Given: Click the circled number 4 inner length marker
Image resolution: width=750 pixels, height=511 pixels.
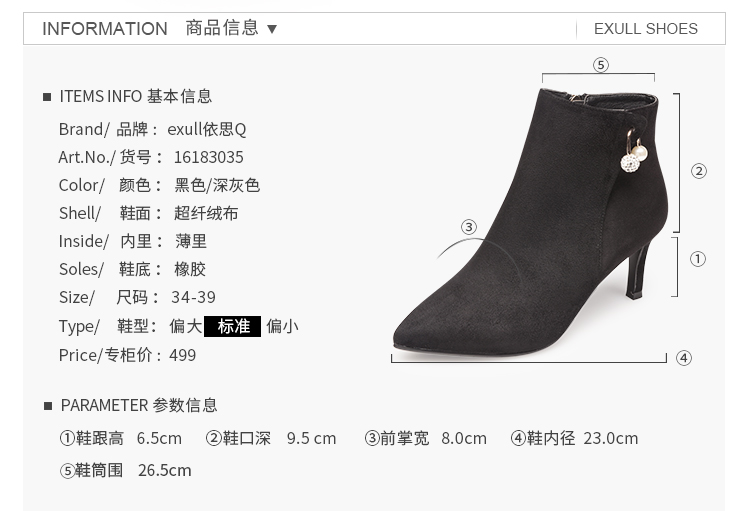Looking at the screenshot, I should point(684,358).
